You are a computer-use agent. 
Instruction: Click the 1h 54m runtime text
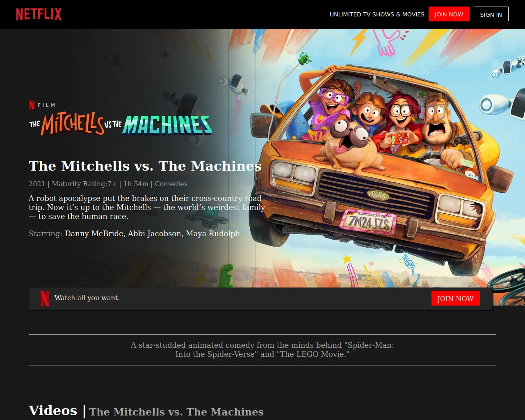tap(136, 184)
